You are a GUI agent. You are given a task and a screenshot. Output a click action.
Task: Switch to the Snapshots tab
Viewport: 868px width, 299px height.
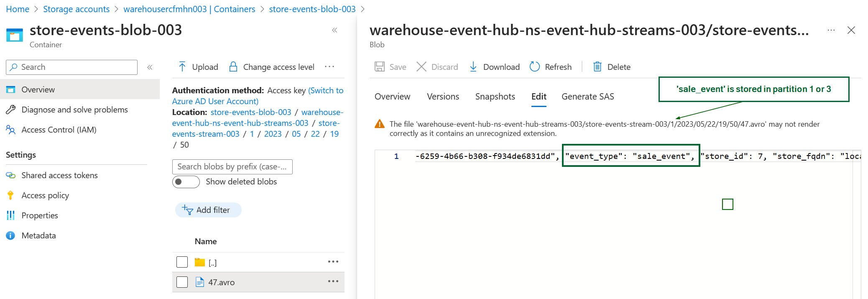(495, 97)
